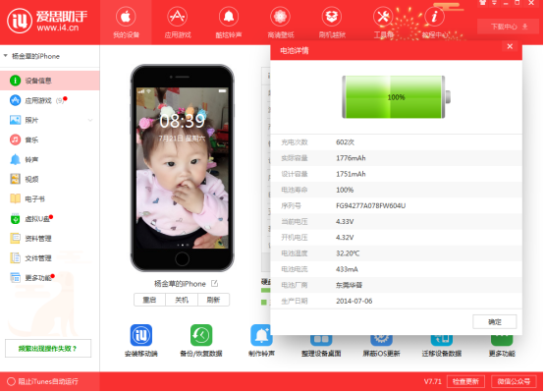Click the V7.71 version label
The height and width of the screenshot is (392, 544).
(x=433, y=381)
